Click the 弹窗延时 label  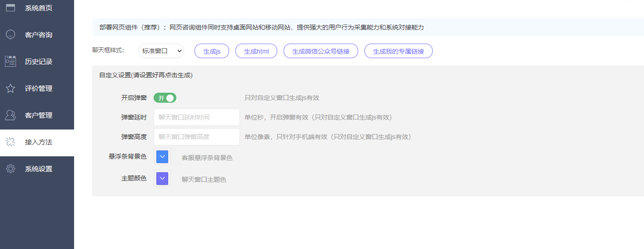tap(134, 117)
